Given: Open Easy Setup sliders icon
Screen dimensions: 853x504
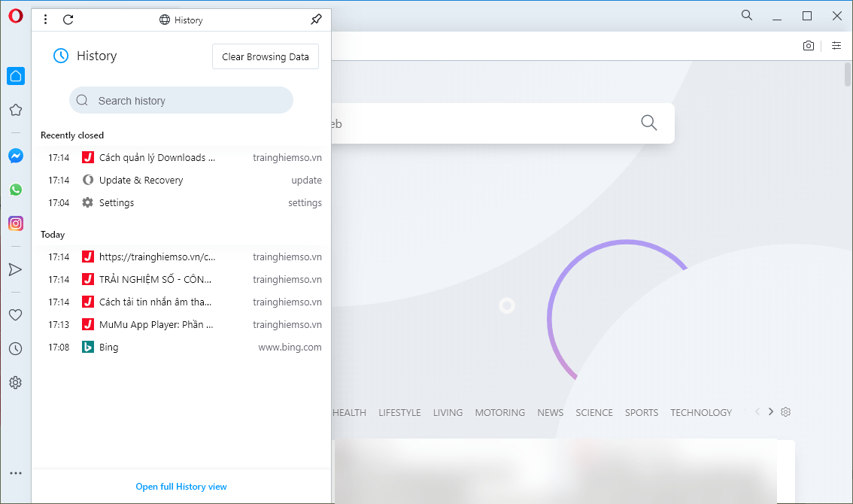Looking at the screenshot, I should pyautogui.click(x=836, y=46).
